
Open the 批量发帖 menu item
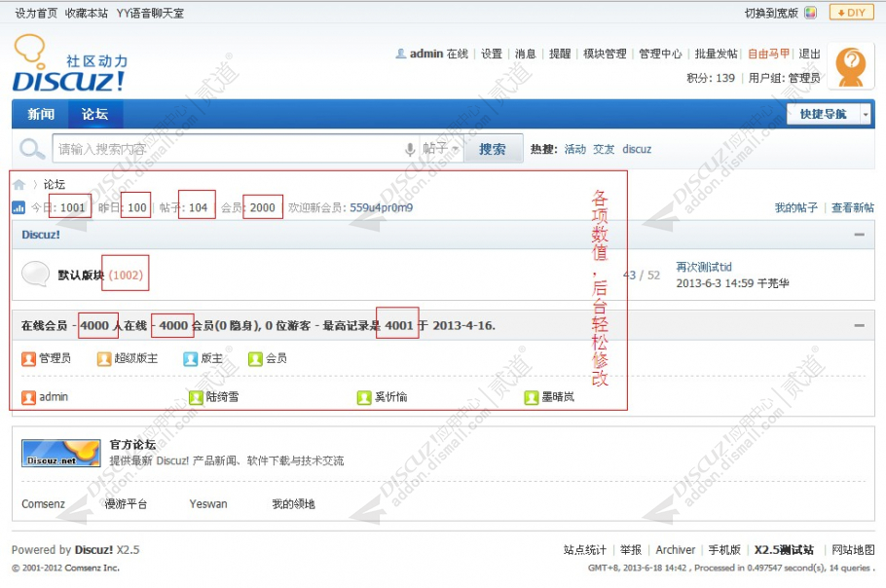[x=716, y=54]
